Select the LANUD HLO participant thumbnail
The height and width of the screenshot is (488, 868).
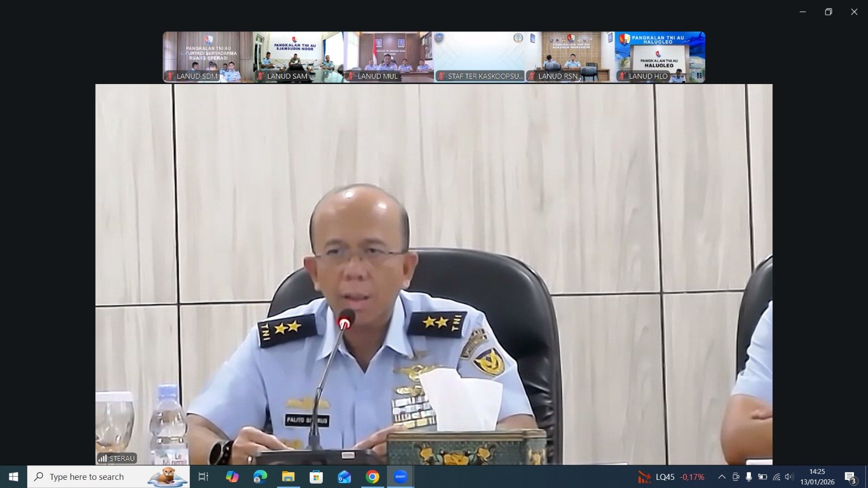pyautogui.click(x=660, y=57)
